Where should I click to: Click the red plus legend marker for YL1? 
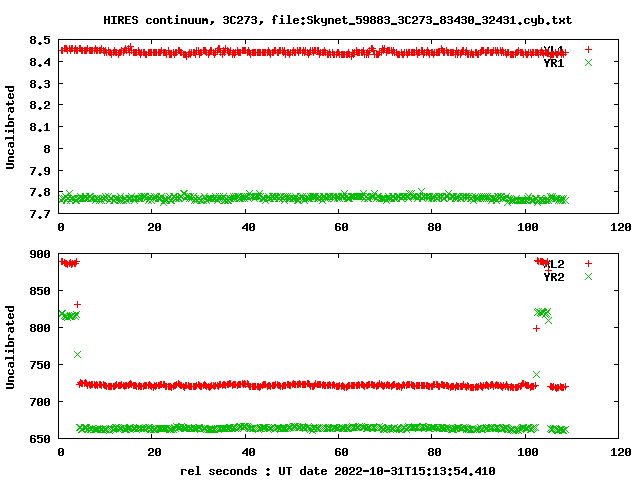pos(588,50)
